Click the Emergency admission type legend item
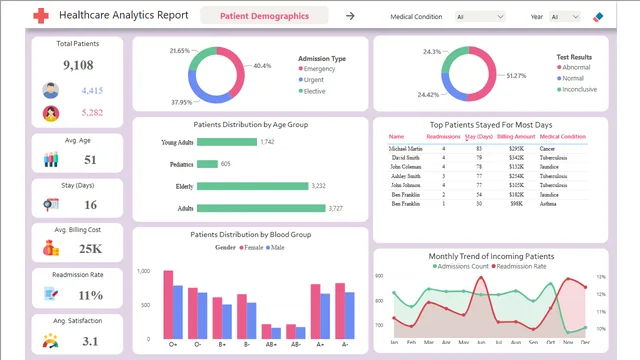This screenshot has width=640, height=360. point(317,69)
